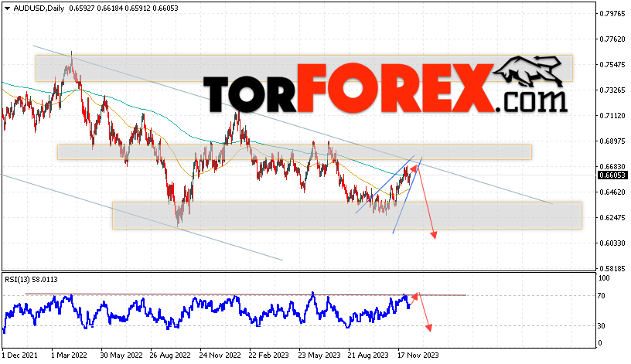Select RSI level 30 on scale
The width and height of the screenshot is (631, 364).
point(602,326)
